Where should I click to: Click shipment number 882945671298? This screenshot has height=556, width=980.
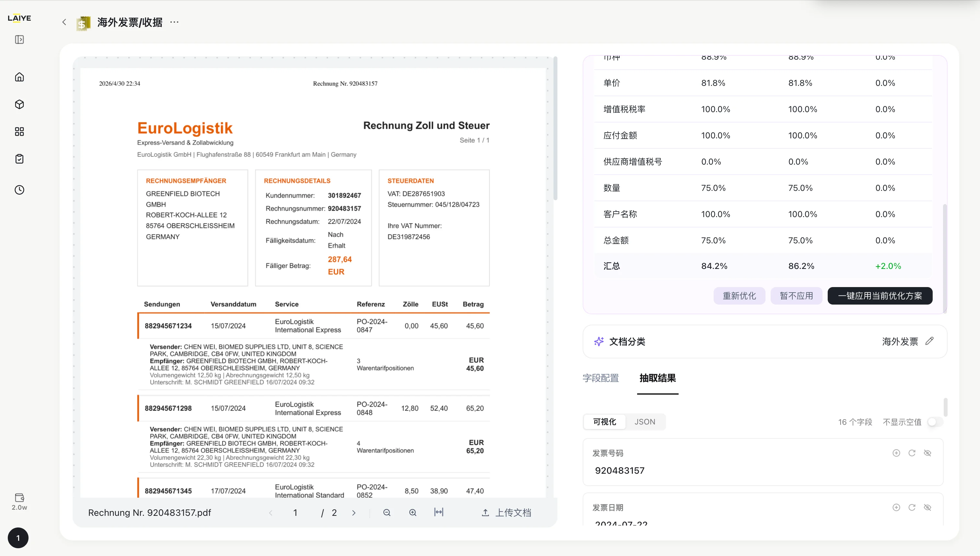point(168,408)
